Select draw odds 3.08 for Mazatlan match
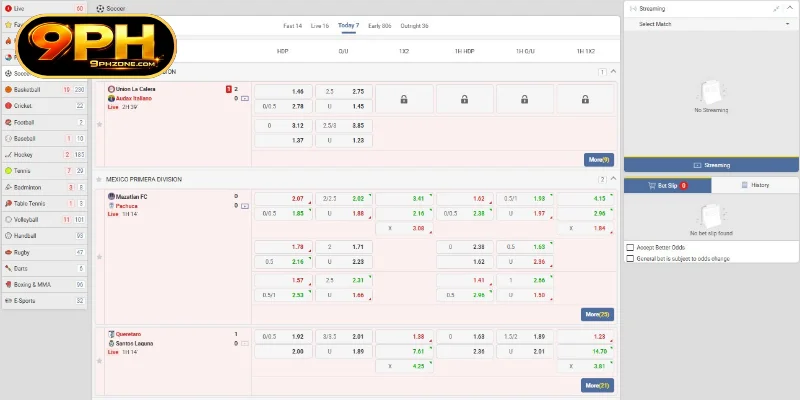 [404, 229]
